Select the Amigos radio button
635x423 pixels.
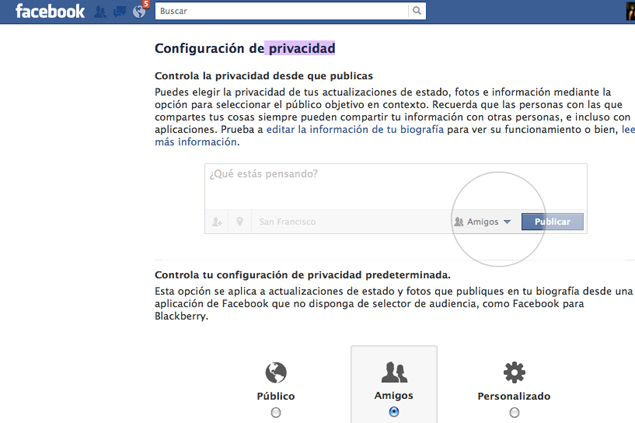[x=394, y=412]
